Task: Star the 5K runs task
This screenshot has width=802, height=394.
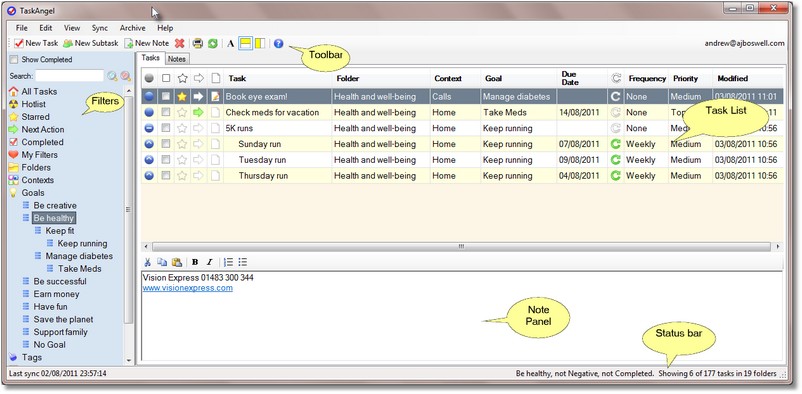Action: (x=182, y=128)
